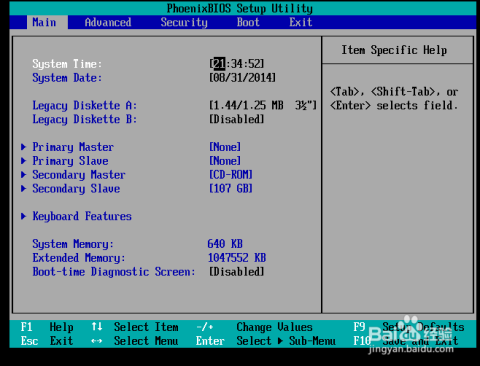Click the Select Menu footer label
The image size is (480, 366).
146,341
